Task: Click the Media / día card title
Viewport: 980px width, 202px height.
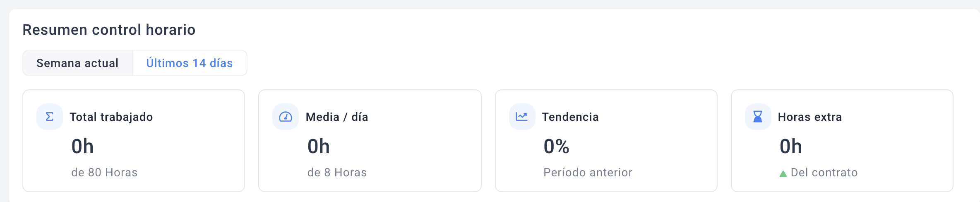Action: (x=337, y=117)
